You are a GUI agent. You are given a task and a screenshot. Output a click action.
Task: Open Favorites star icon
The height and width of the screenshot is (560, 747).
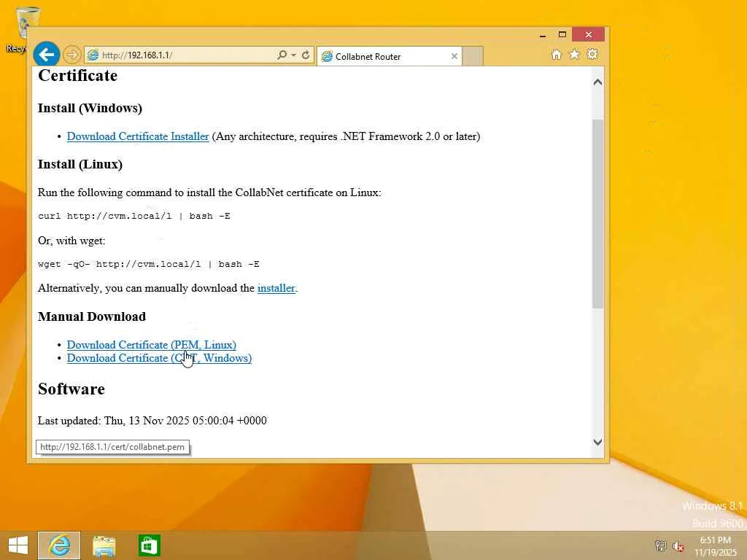pos(575,54)
